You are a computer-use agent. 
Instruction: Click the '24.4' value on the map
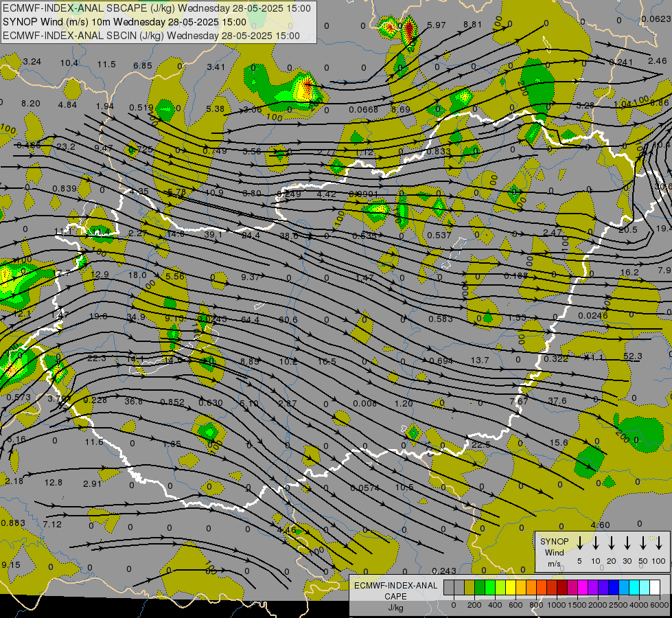[x=251, y=235]
